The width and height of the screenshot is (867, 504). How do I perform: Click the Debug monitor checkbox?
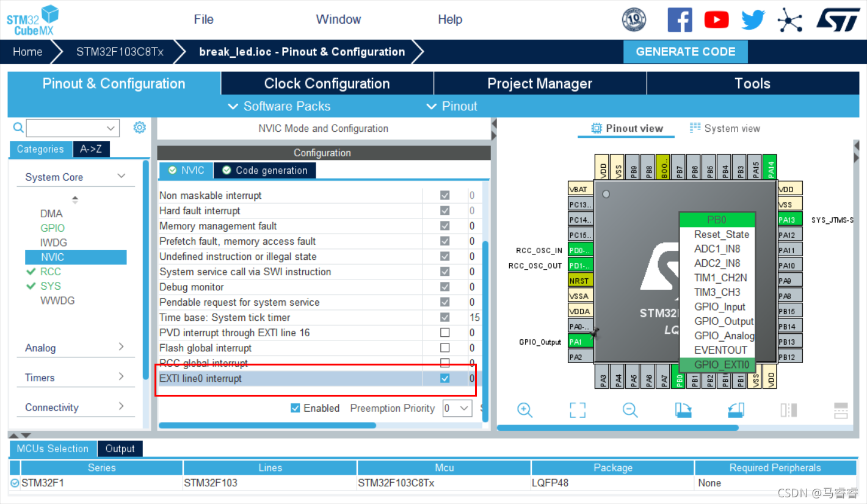[x=444, y=287]
